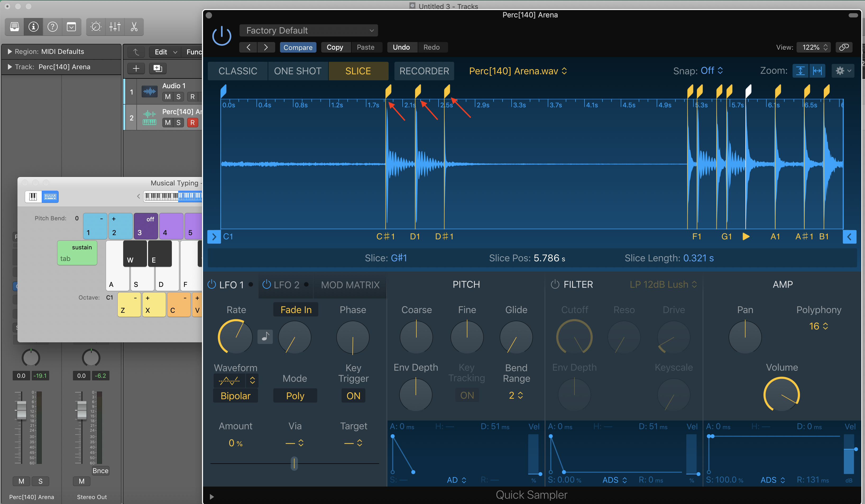865x504 pixels.
Task: Click the LFO Amount via slider handle
Action: tap(294, 463)
